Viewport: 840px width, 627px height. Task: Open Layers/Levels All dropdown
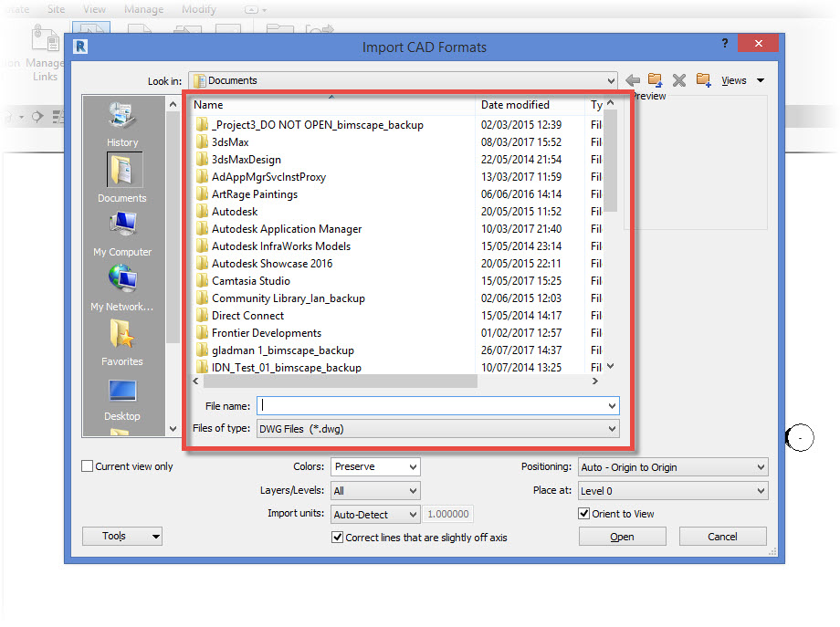(x=375, y=490)
